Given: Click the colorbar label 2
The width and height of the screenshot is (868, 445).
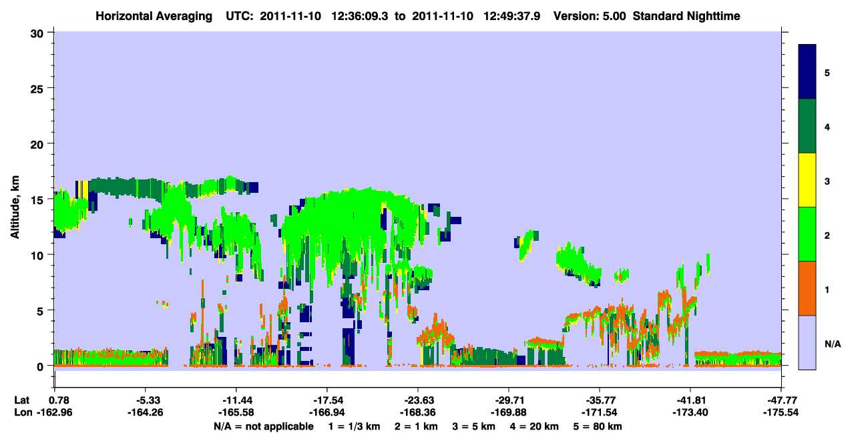Looking at the screenshot, I should (827, 236).
